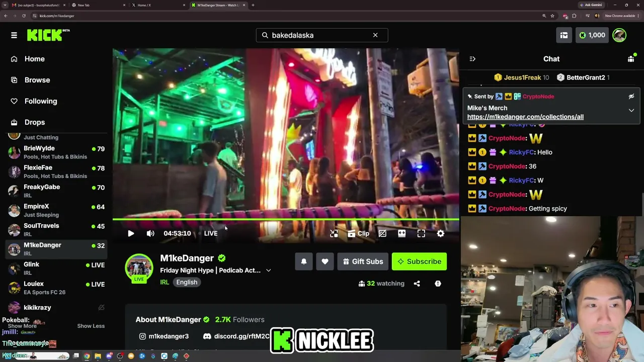The image size is (644, 362).
Task: Open SoulTravels' channel in sidebar
Action: point(56,230)
